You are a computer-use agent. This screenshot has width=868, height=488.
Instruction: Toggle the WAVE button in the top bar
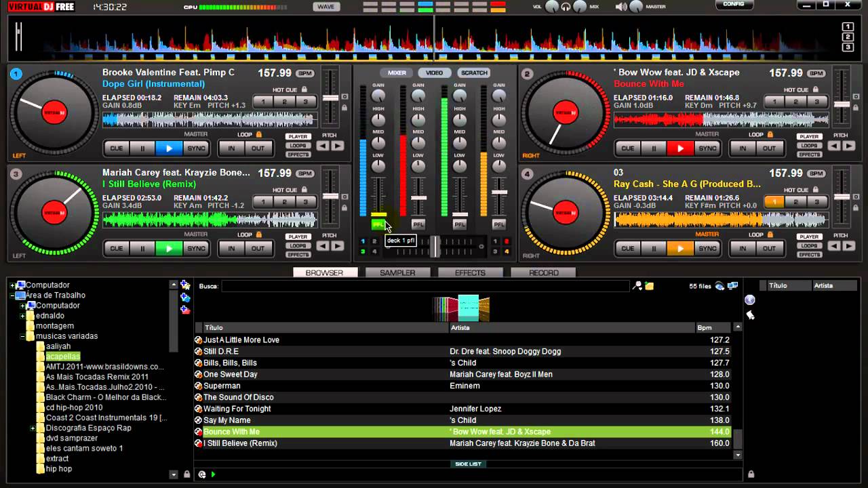(326, 7)
